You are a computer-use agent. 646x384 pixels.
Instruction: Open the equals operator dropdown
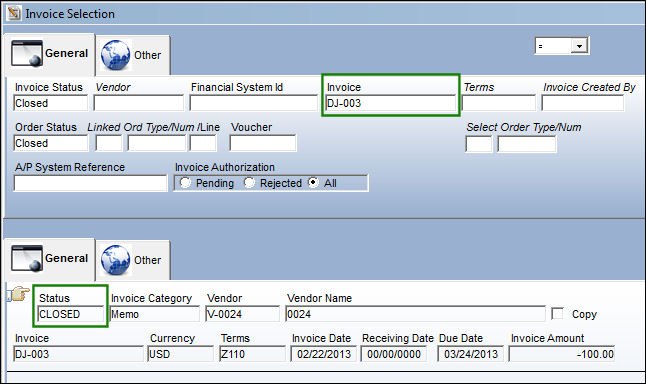[579, 46]
